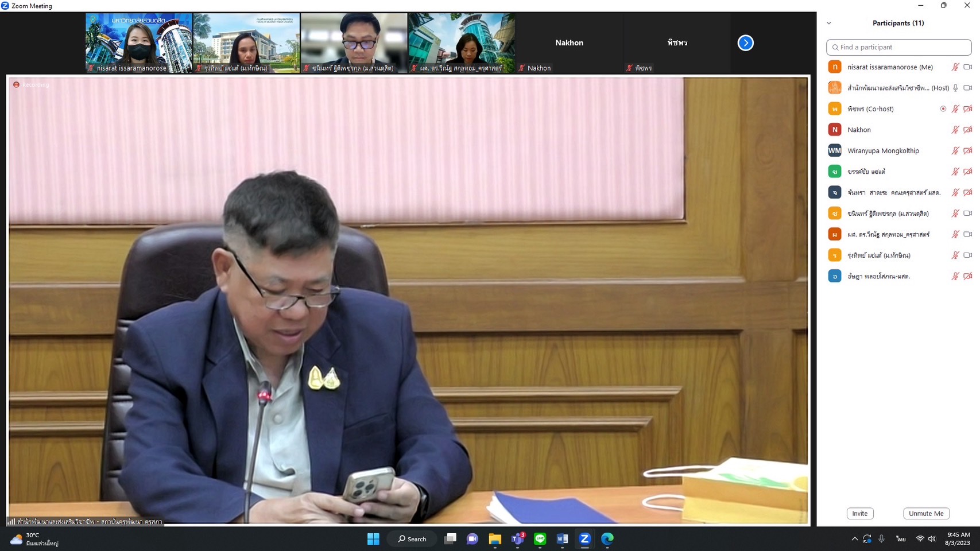Switch to Word in the taskbar
This screenshot has height=551, width=980.
[x=562, y=539]
